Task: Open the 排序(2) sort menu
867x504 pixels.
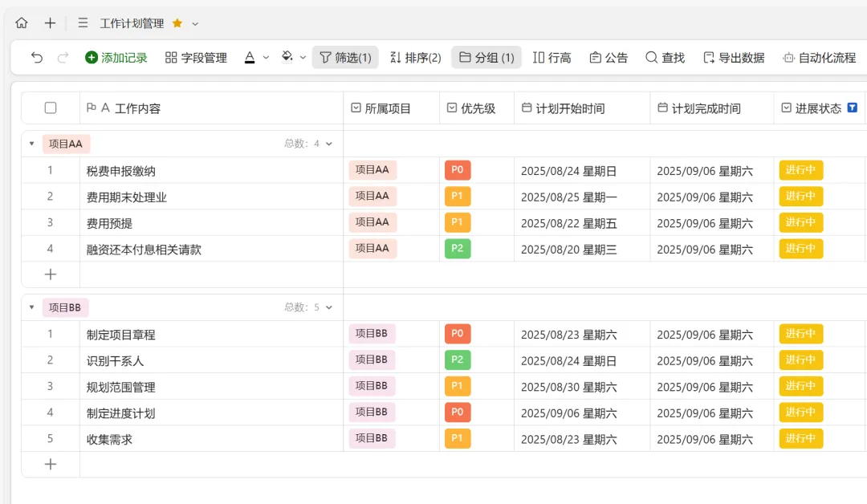Action: tap(415, 57)
